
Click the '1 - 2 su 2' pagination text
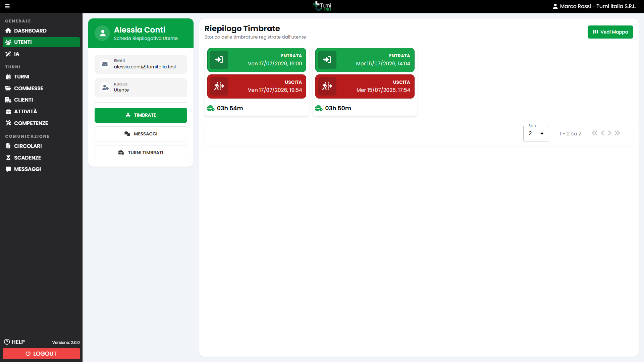click(570, 134)
